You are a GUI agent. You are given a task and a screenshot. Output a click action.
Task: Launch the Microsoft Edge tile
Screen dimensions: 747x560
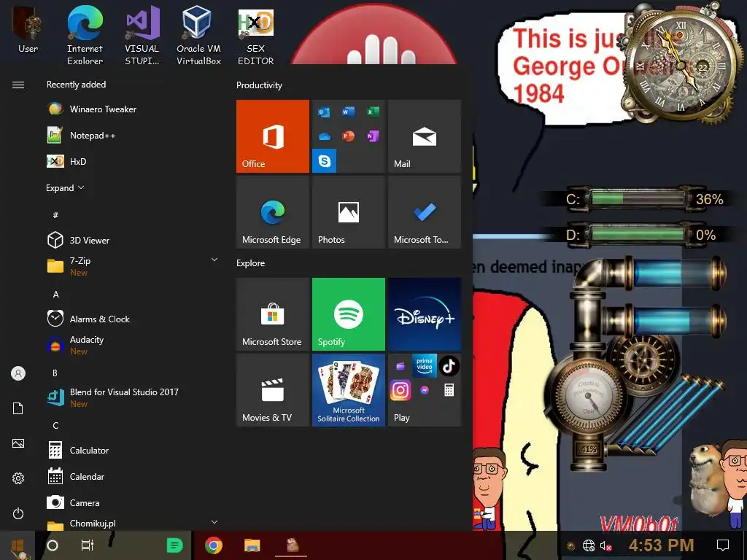[x=273, y=212]
